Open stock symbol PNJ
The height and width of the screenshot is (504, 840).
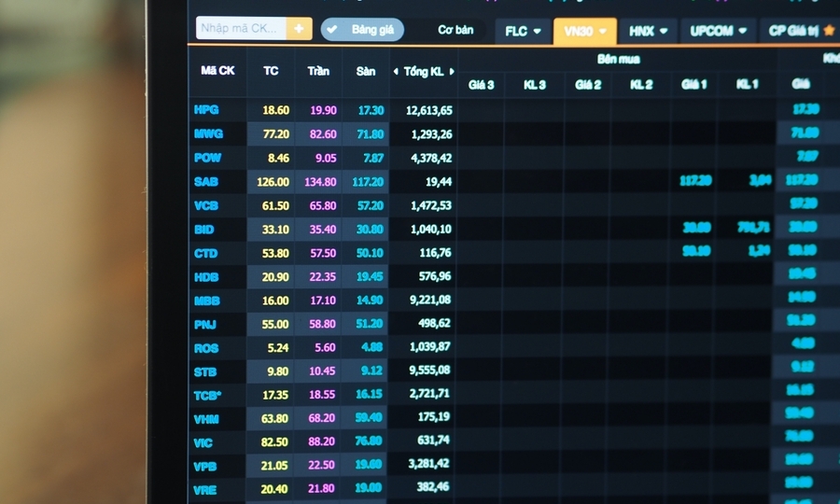(x=205, y=325)
